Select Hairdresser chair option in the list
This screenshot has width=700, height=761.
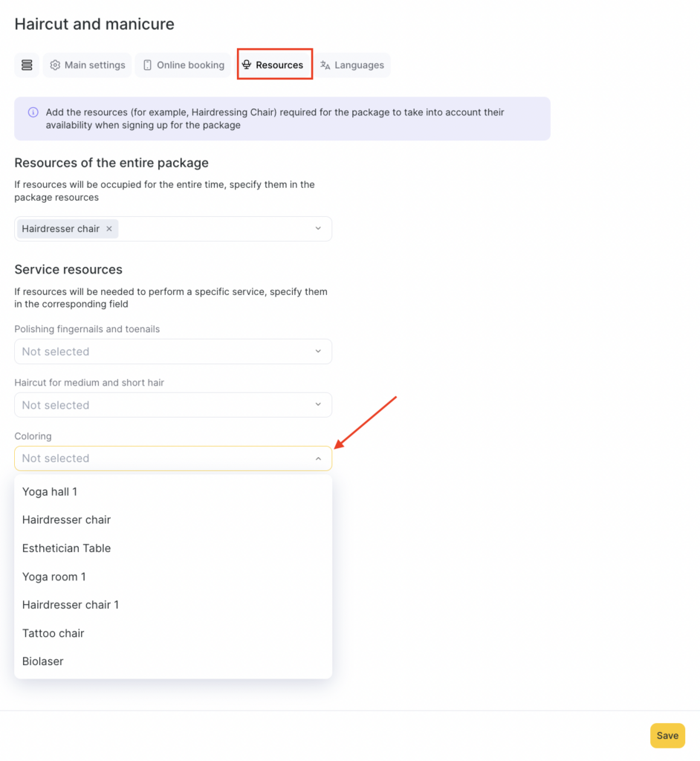(x=66, y=520)
